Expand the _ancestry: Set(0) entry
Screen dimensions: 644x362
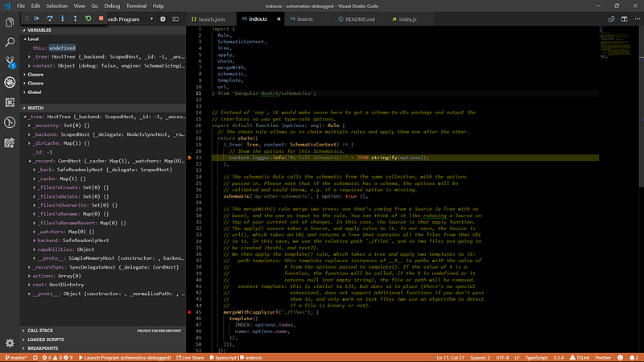61,125
